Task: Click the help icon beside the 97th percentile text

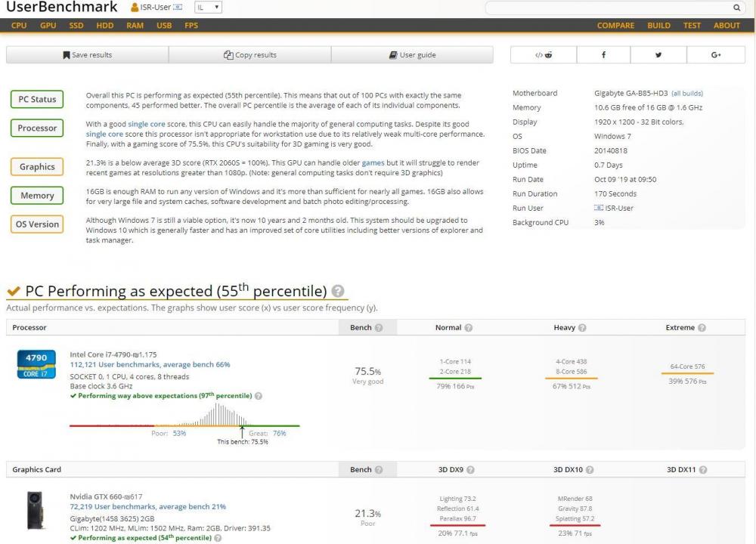Action: 259,396
